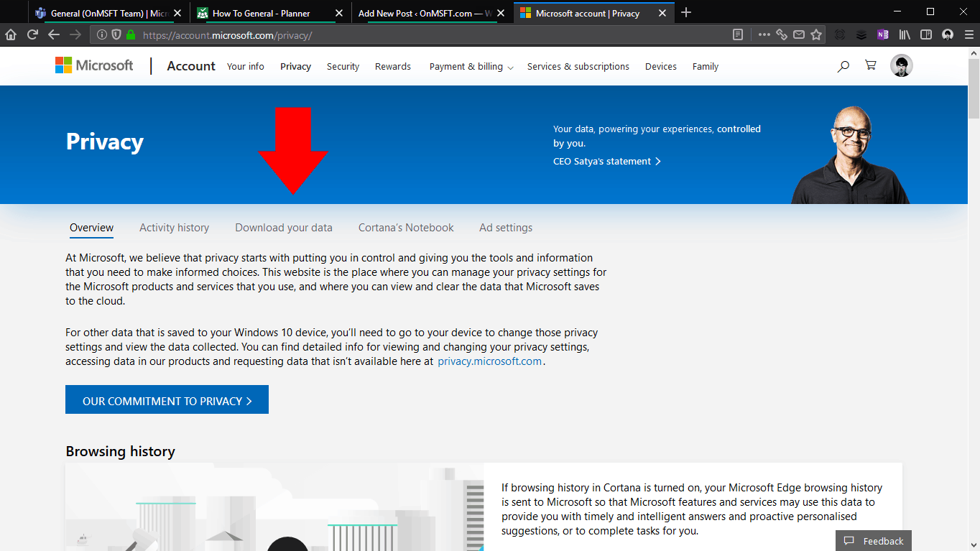Open the Firefox hamburger menu
980x551 pixels.
tap(968, 34)
